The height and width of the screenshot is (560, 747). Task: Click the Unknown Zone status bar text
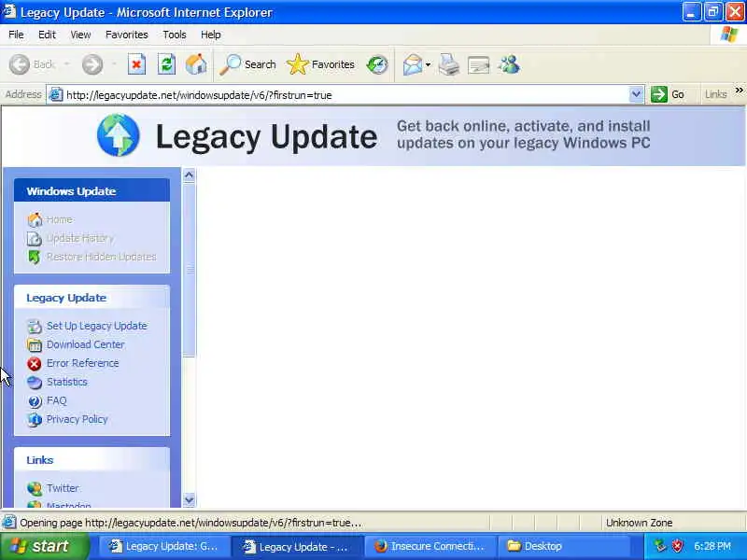tap(639, 523)
